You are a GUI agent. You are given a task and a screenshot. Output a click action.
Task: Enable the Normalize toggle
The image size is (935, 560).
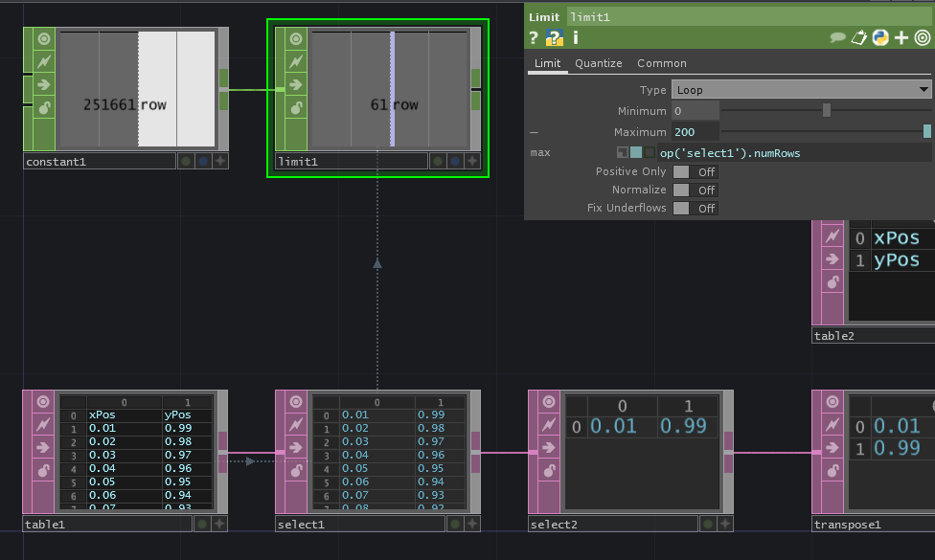point(695,190)
